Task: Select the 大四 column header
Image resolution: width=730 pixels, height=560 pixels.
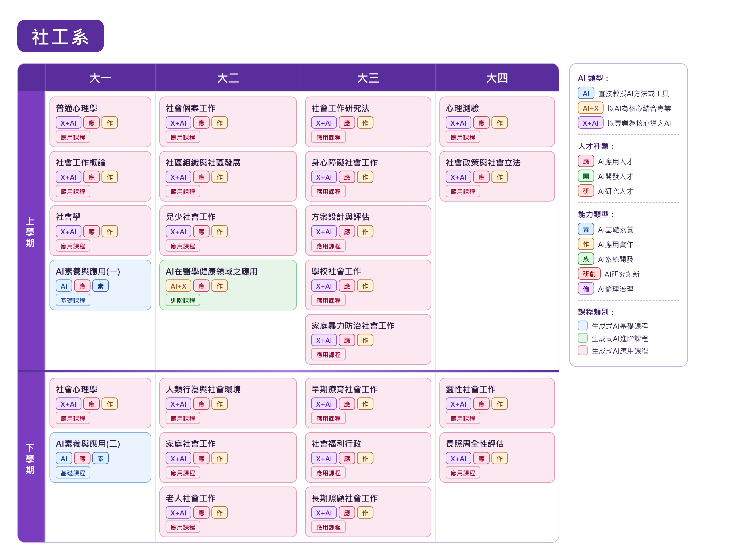Action: point(497,78)
